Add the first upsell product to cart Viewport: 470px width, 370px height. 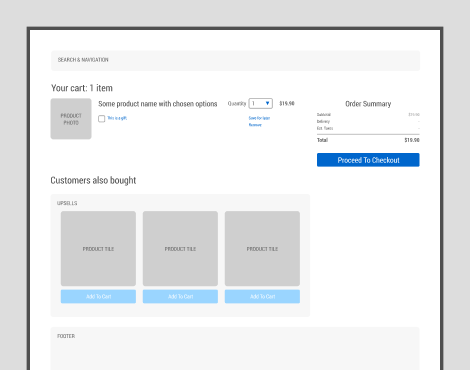pos(98,296)
